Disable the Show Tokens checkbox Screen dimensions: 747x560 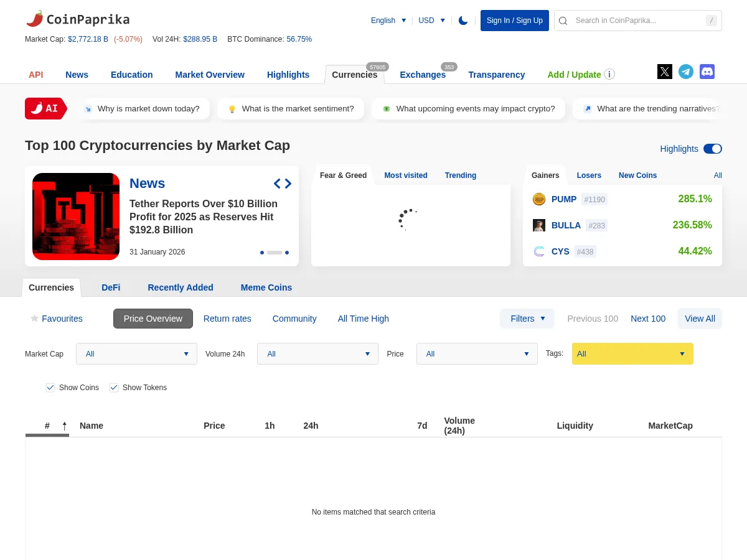pyautogui.click(x=114, y=387)
